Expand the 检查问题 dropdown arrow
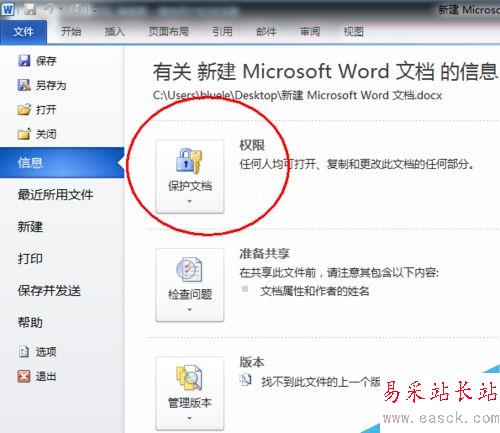 tap(189, 310)
